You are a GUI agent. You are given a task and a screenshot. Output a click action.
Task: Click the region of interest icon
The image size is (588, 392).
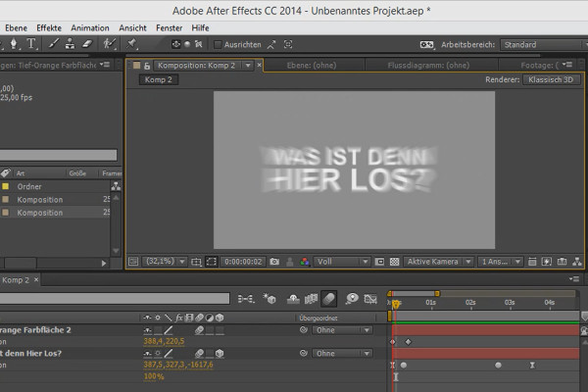pyautogui.click(x=379, y=262)
